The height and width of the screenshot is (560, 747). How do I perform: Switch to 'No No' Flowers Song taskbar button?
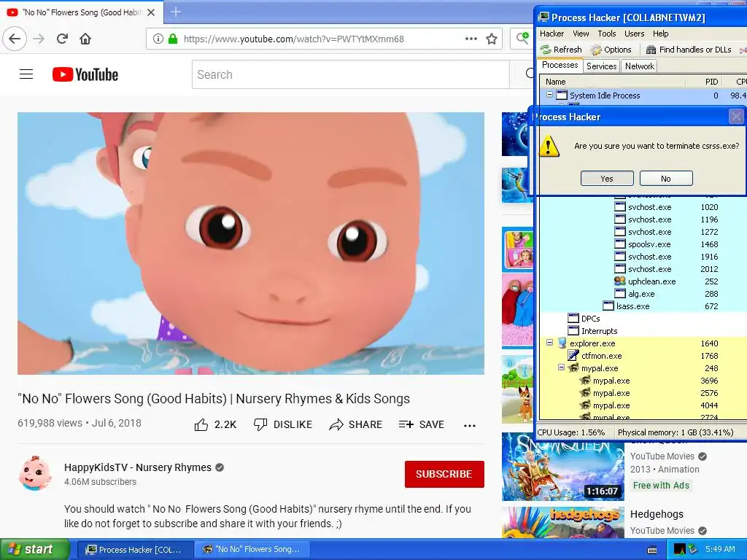click(x=252, y=550)
